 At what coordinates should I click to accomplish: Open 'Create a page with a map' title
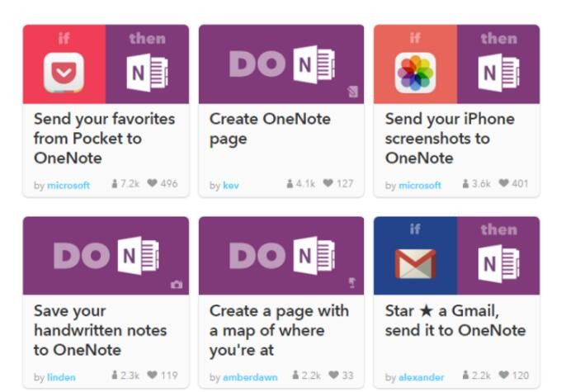click(279, 330)
